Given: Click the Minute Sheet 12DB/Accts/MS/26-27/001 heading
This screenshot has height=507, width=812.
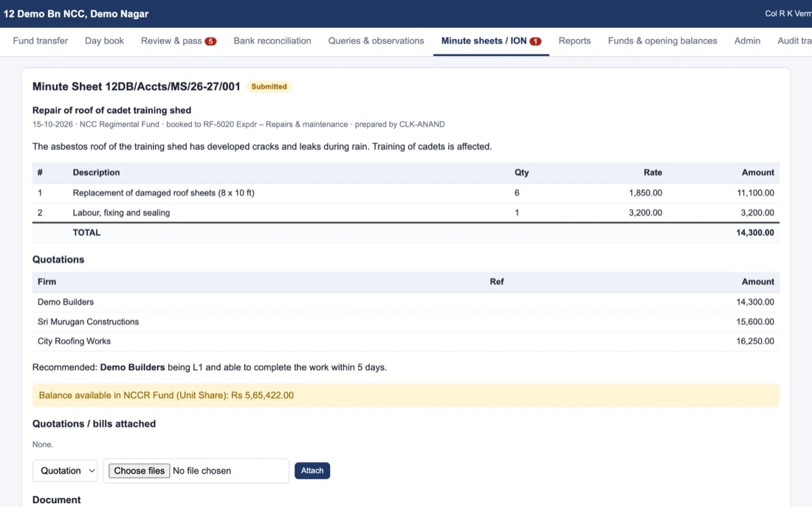Looking at the screenshot, I should (x=137, y=86).
